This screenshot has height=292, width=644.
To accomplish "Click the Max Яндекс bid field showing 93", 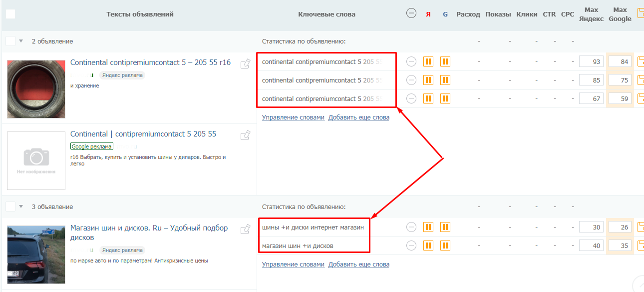I will pos(591,61).
